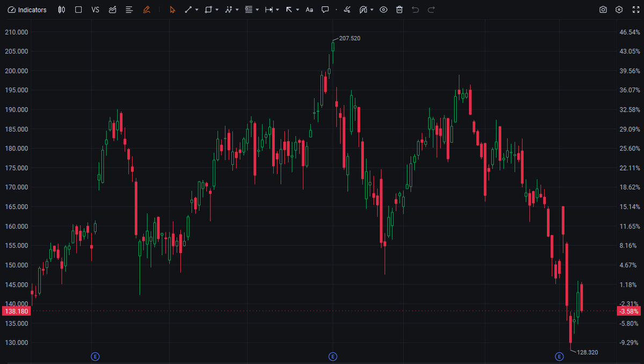This screenshot has width=644, height=364.
Task: Expand the magnet snap tool dropdown
Action: 372,10
